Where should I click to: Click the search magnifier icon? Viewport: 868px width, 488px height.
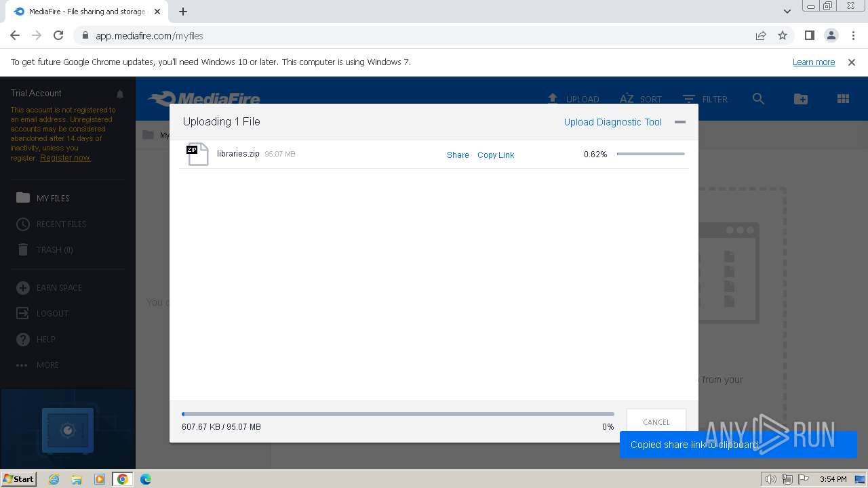[758, 99]
